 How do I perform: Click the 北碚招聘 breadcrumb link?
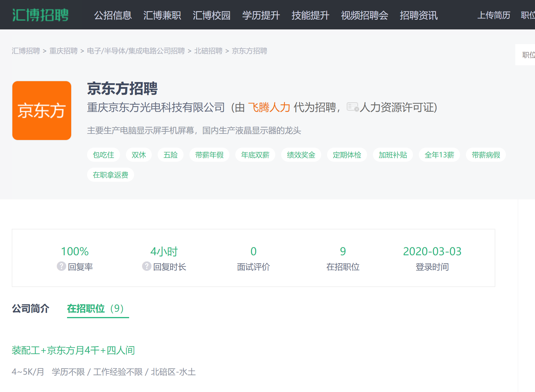tap(208, 51)
